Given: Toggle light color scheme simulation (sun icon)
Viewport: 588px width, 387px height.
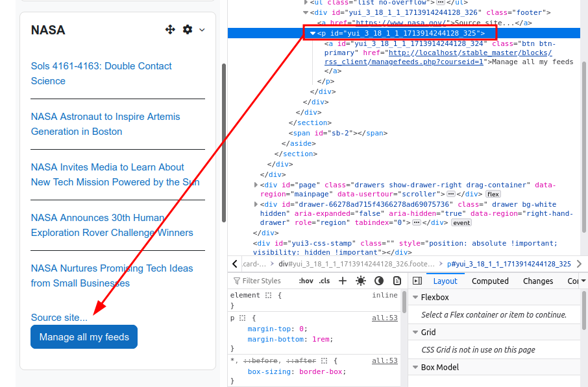Looking at the screenshot, I should pyautogui.click(x=361, y=281).
